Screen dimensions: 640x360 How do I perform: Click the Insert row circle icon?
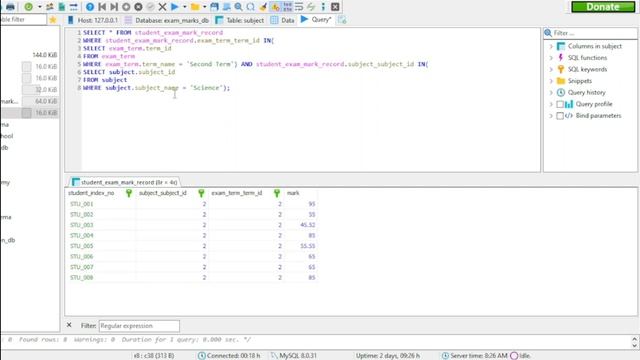(x=126, y=7)
